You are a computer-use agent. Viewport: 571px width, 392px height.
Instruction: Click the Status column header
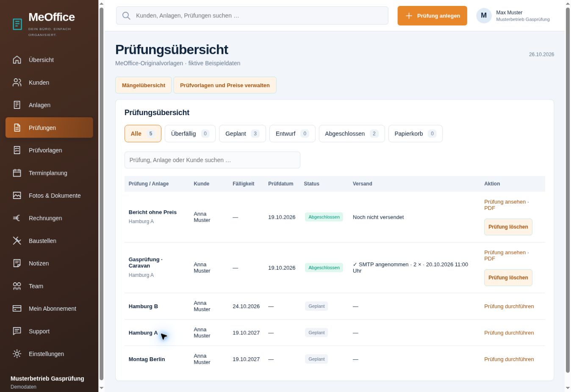pos(312,184)
